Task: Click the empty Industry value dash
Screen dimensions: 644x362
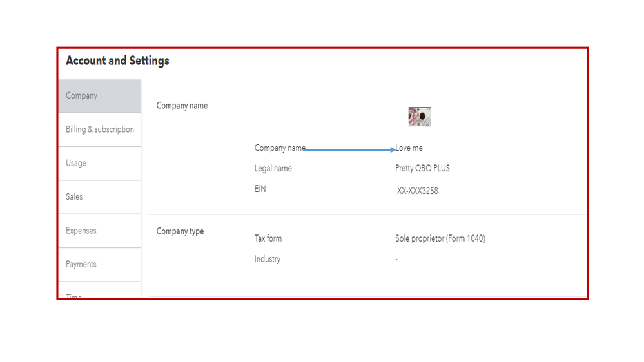Action: click(x=396, y=259)
